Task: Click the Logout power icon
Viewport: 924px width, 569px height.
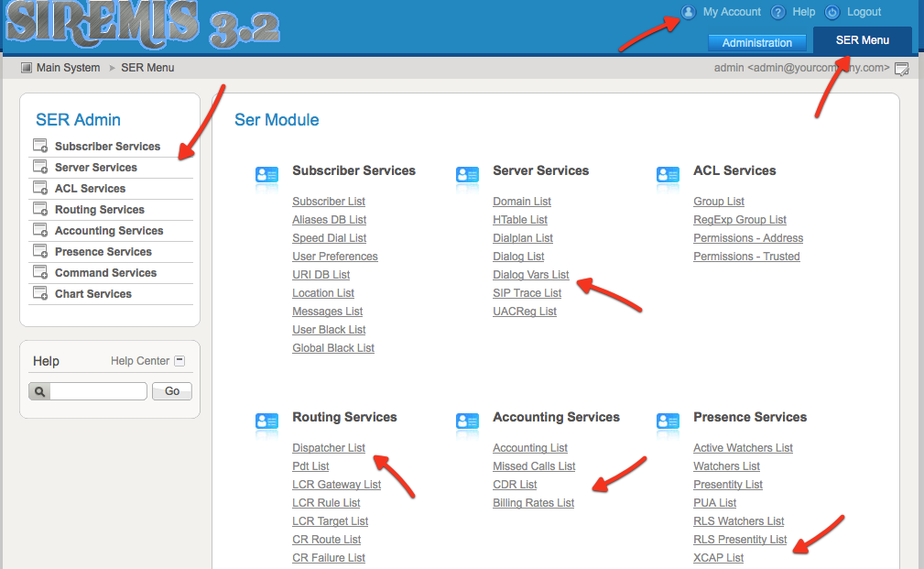Action: (x=832, y=13)
